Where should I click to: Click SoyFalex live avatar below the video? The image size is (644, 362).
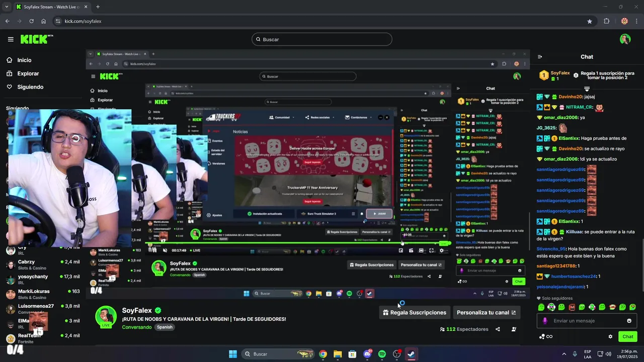click(x=106, y=317)
